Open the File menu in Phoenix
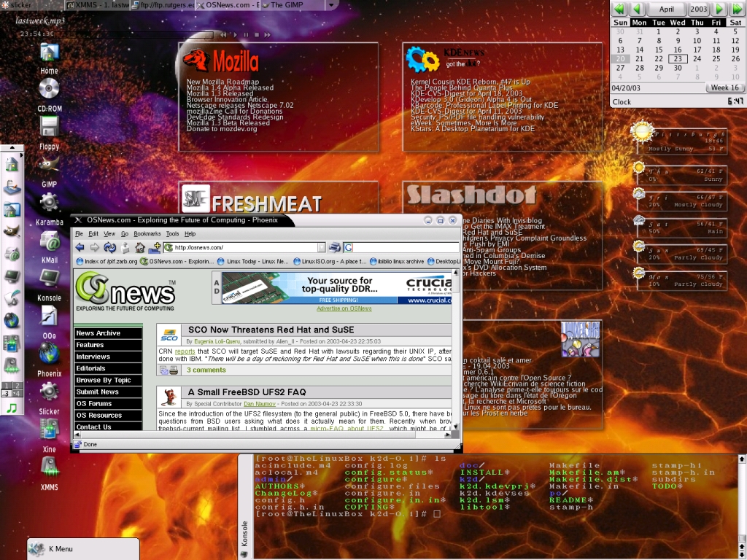The width and height of the screenshot is (747, 560). pos(79,234)
